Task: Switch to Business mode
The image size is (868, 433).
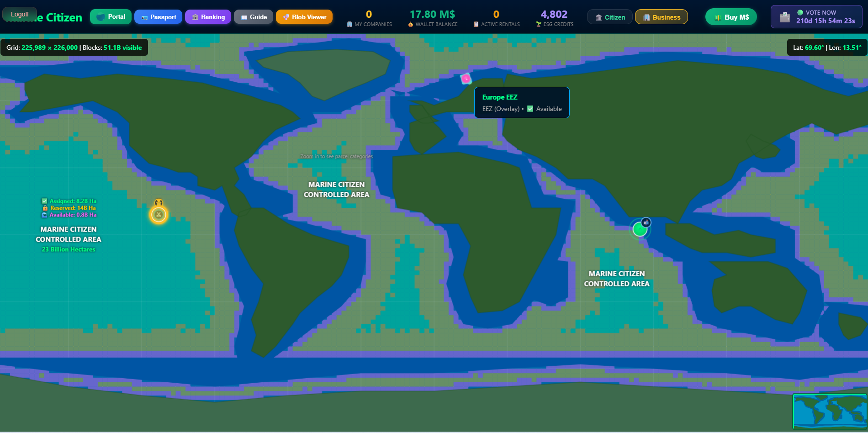Action: (661, 17)
